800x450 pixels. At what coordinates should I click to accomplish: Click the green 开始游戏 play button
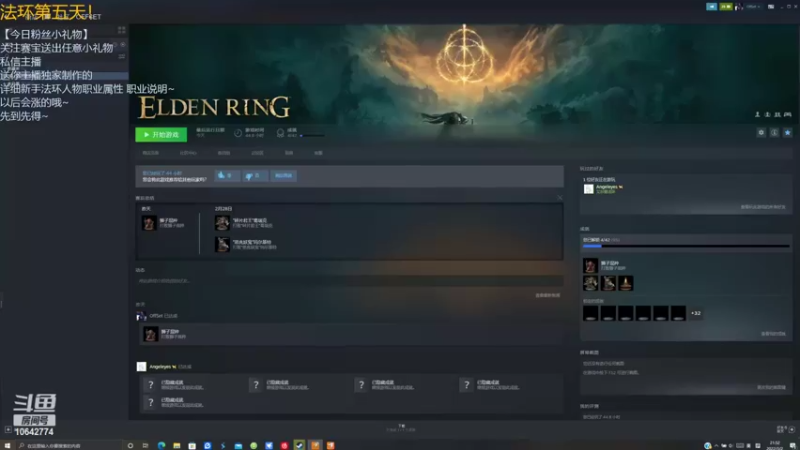tap(161, 135)
